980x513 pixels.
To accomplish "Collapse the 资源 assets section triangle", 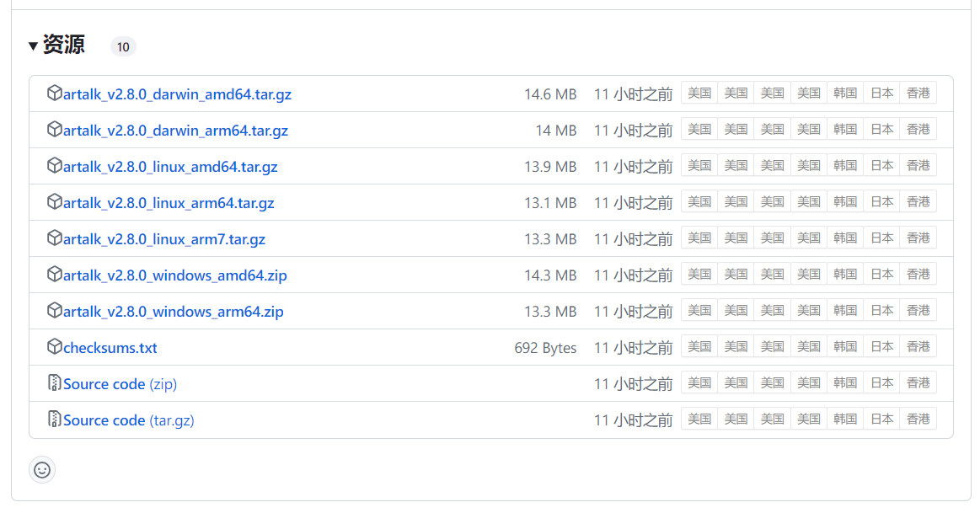I will 33,46.
